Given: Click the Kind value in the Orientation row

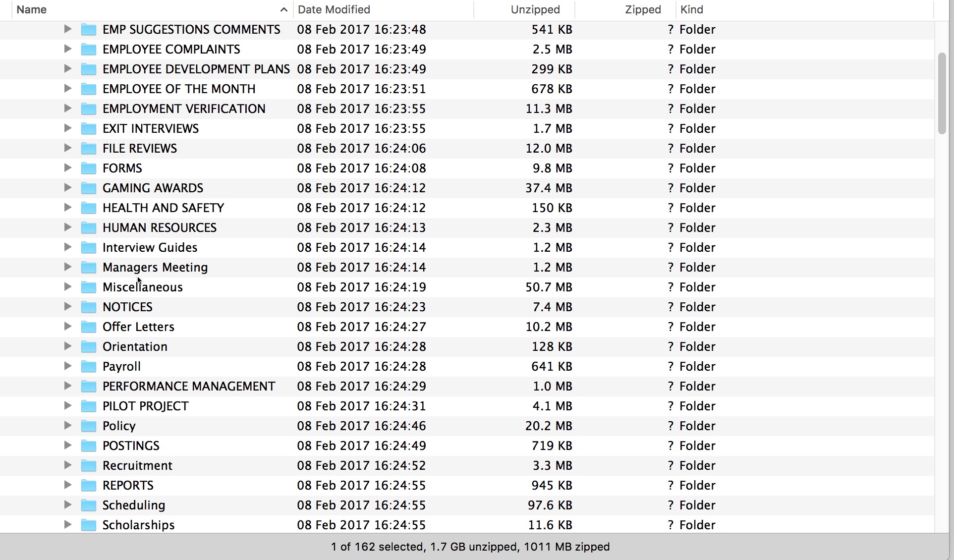Looking at the screenshot, I should point(697,346).
